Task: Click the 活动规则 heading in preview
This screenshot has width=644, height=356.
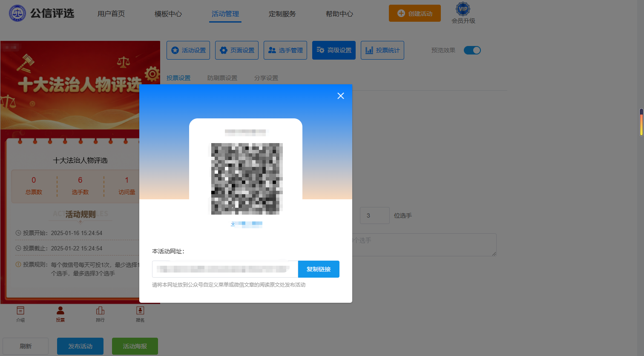Action: (x=80, y=214)
